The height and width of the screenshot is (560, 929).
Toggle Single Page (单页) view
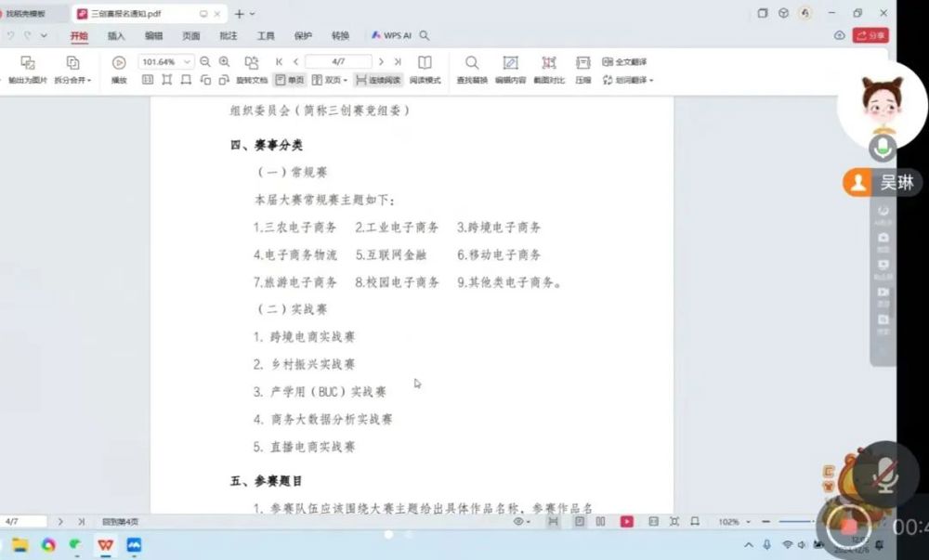[290, 80]
